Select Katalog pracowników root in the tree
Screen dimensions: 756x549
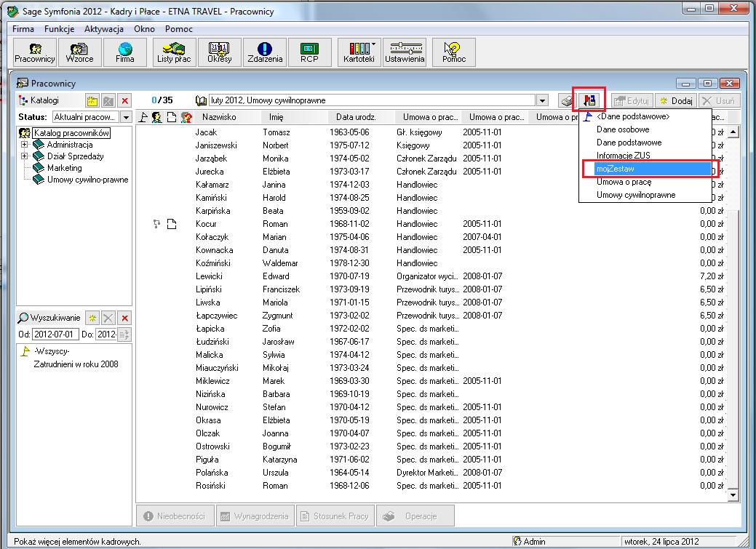click(71, 133)
